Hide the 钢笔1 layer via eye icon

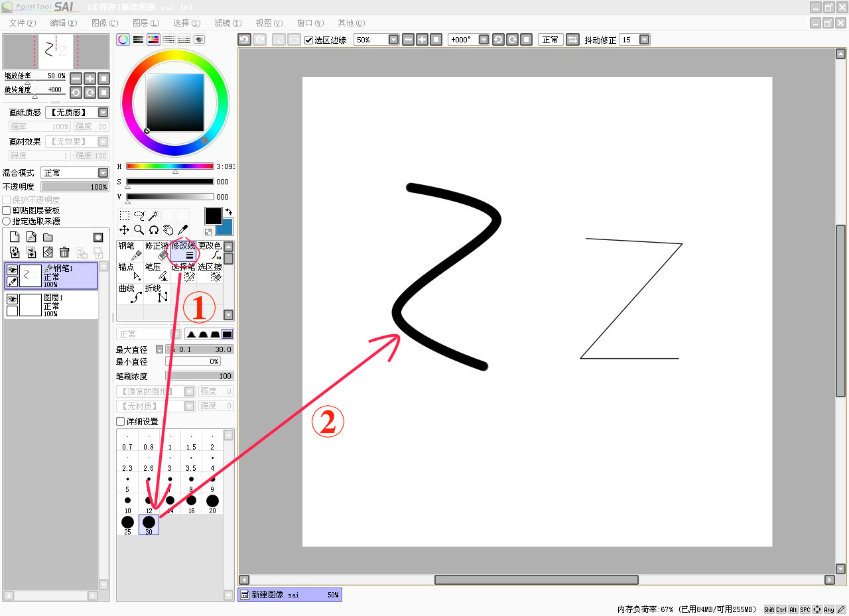click(x=12, y=270)
